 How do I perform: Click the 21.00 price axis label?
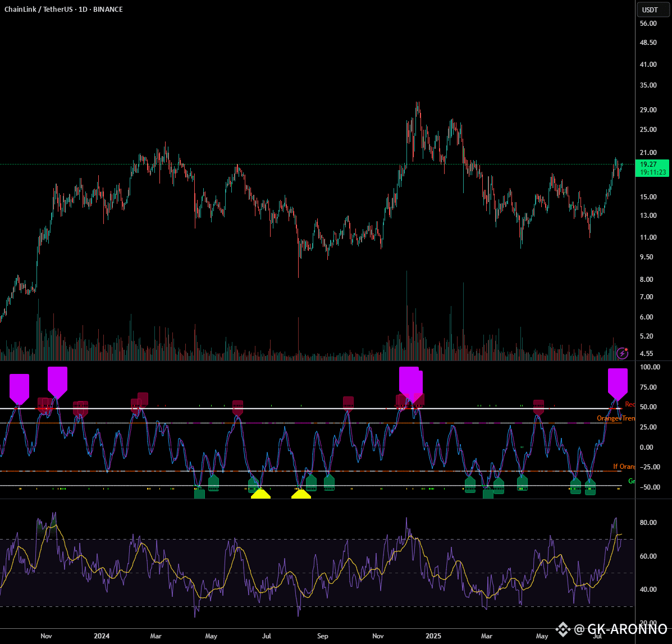click(x=648, y=153)
